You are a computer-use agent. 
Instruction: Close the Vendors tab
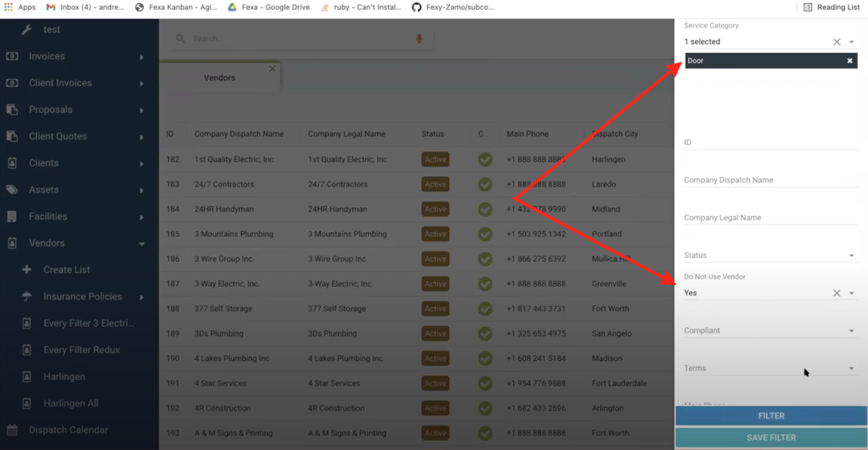click(272, 69)
